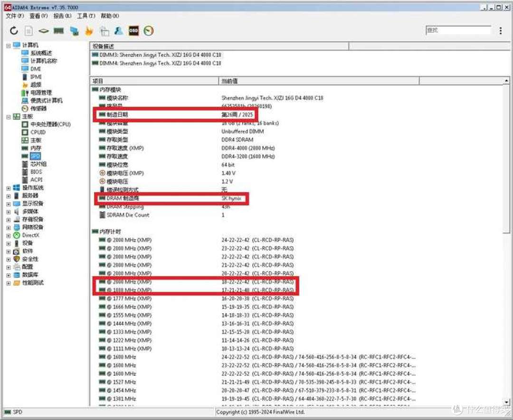This screenshot has height=420, width=513.
Task: Open the memory module benchmark toolbar icon
Action: coord(58,31)
